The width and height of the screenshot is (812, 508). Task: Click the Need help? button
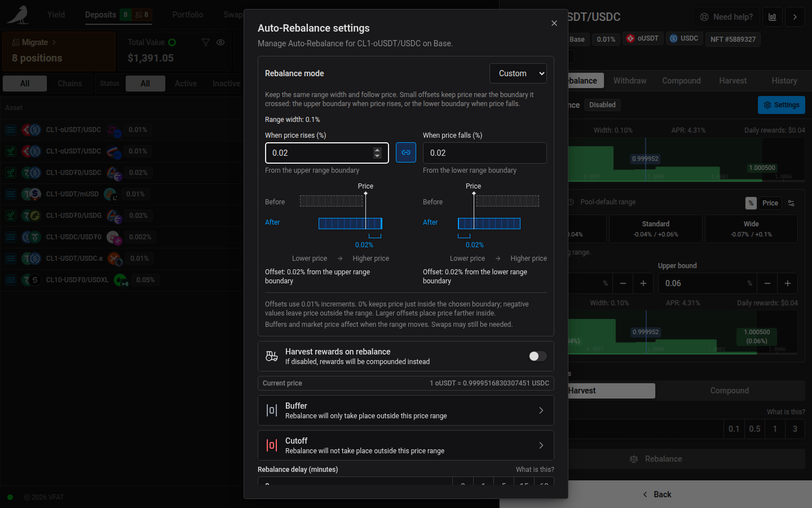(x=726, y=17)
